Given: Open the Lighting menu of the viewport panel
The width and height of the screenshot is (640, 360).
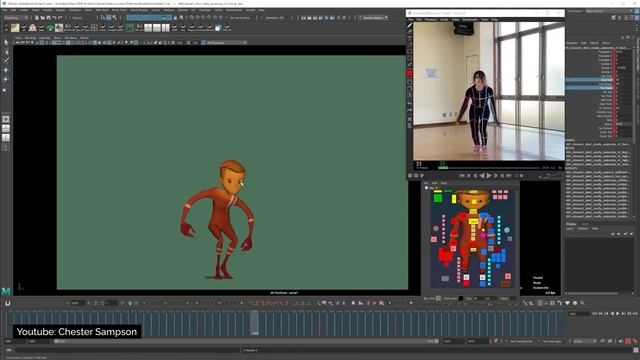Looking at the screenshot, I should tap(45, 38).
